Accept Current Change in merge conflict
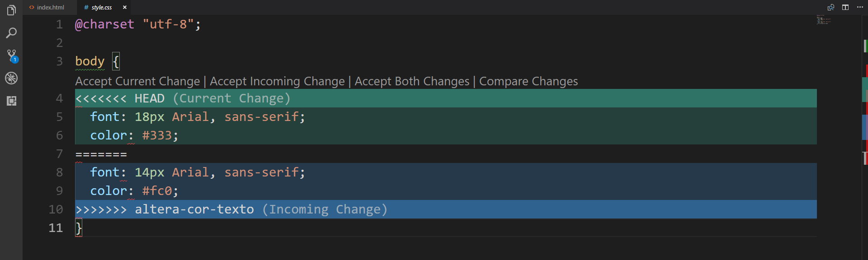The height and width of the screenshot is (260, 868). click(x=137, y=81)
